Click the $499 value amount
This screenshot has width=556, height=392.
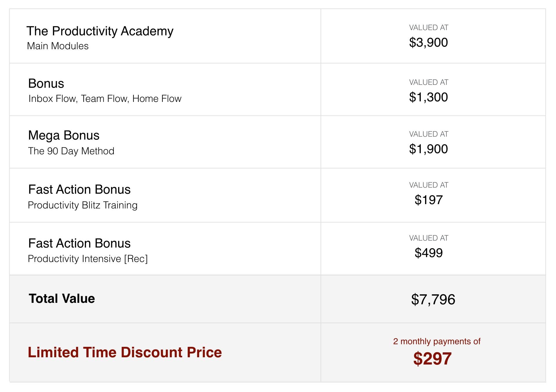tap(429, 253)
